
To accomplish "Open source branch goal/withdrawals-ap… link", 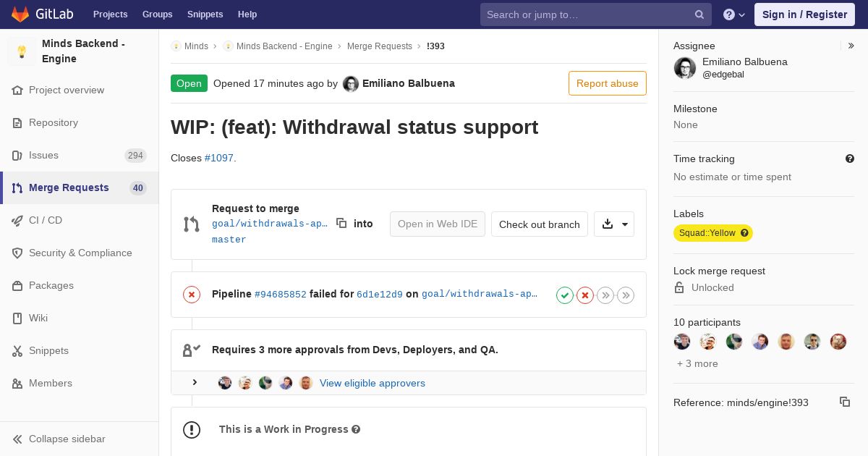I will click(270, 224).
